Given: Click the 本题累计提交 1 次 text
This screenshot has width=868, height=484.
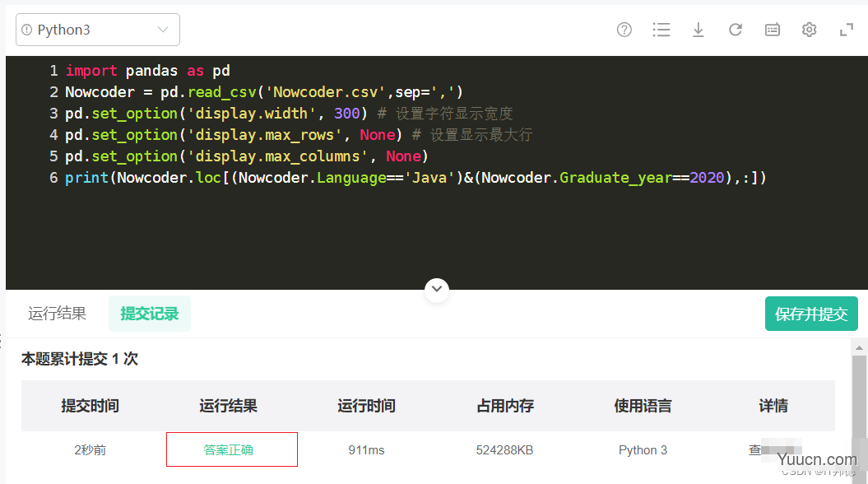Looking at the screenshot, I should (80, 360).
